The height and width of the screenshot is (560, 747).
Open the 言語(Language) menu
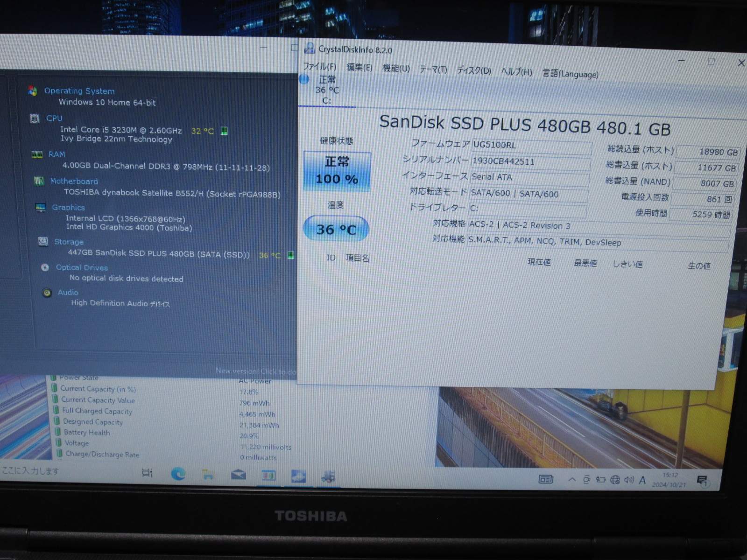tap(570, 73)
